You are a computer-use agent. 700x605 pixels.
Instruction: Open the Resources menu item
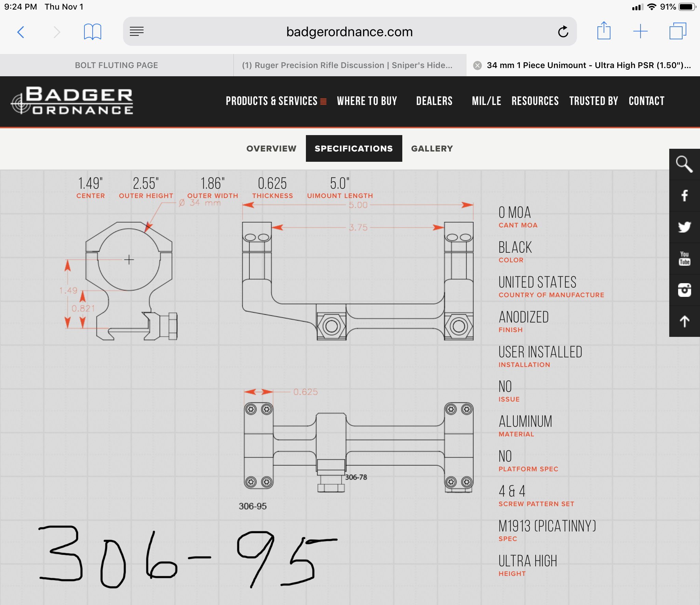(x=535, y=101)
